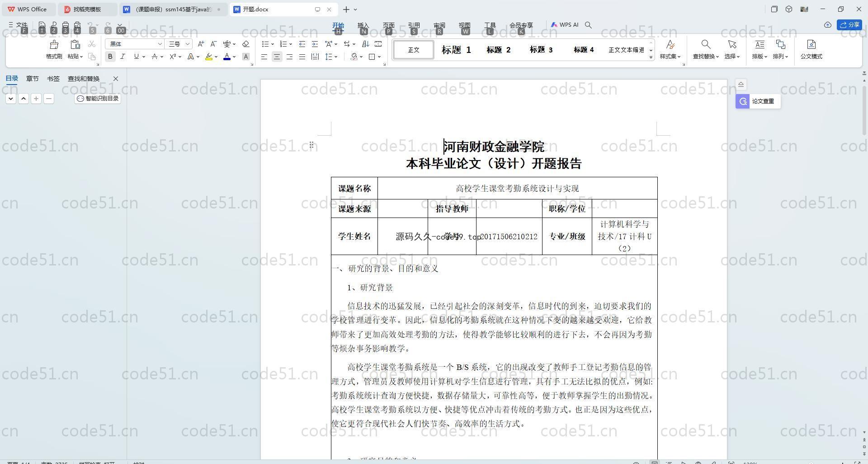
Task: Decrease font size with A- icon
Action: pos(213,44)
